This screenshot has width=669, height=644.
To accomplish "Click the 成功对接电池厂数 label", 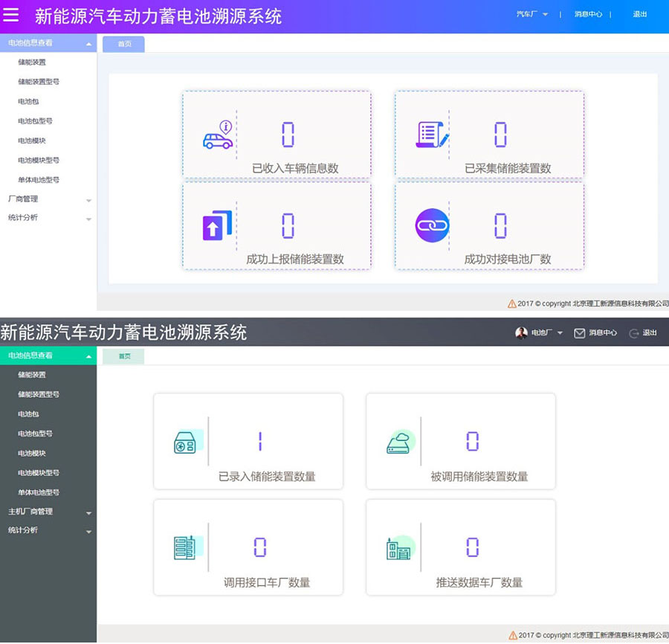I will (x=508, y=260).
